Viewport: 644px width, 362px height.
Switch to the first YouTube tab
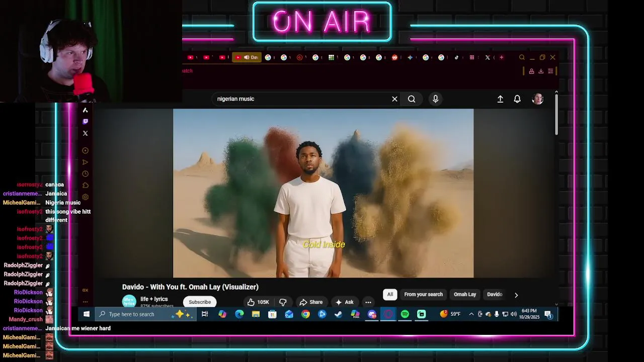191,57
